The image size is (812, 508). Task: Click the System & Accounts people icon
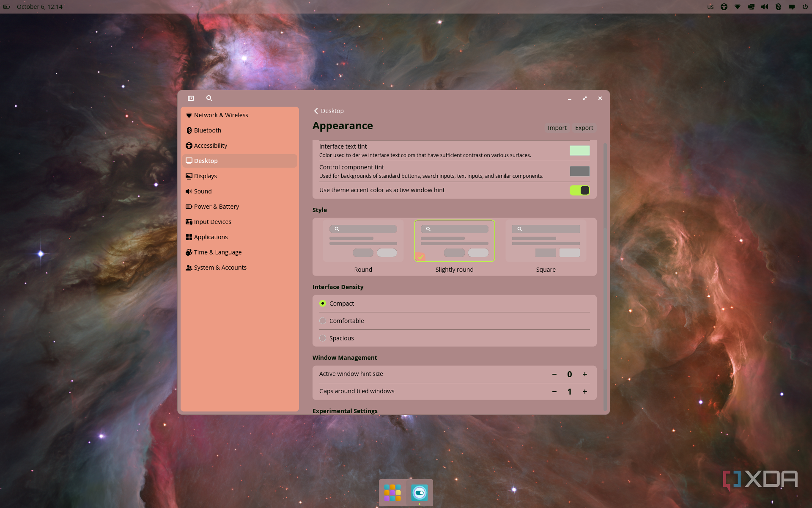coord(189,268)
